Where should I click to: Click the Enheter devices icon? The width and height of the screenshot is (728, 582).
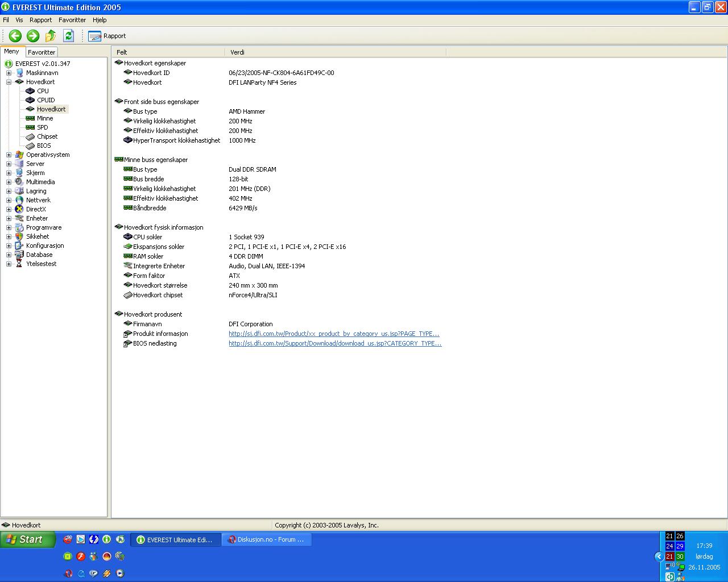tap(19, 218)
